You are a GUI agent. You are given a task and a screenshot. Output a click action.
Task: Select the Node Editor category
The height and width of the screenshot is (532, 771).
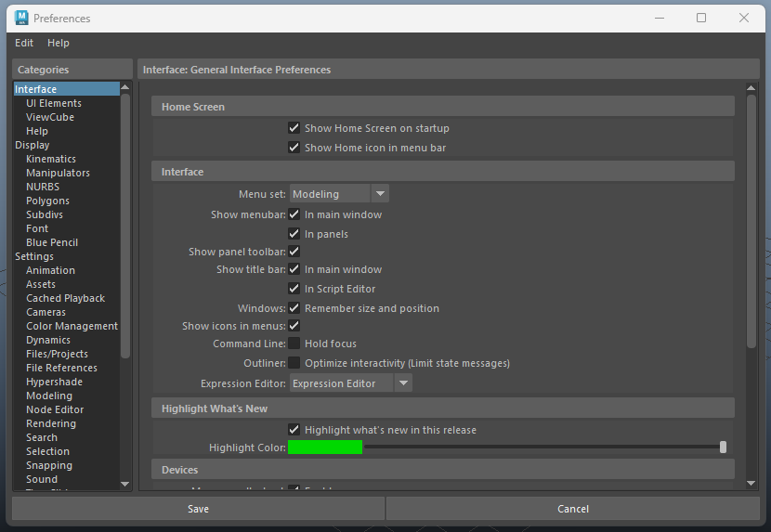pyautogui.click(x=55, y=409)
